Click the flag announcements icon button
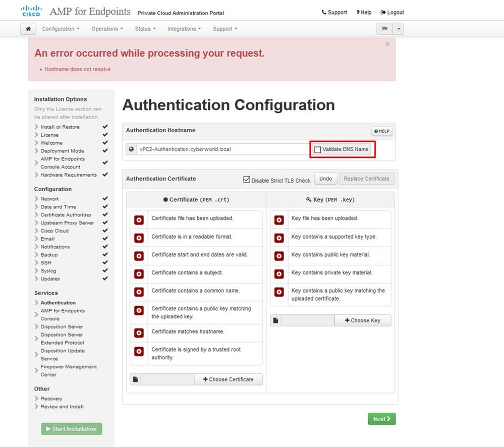 pos(384,29)
